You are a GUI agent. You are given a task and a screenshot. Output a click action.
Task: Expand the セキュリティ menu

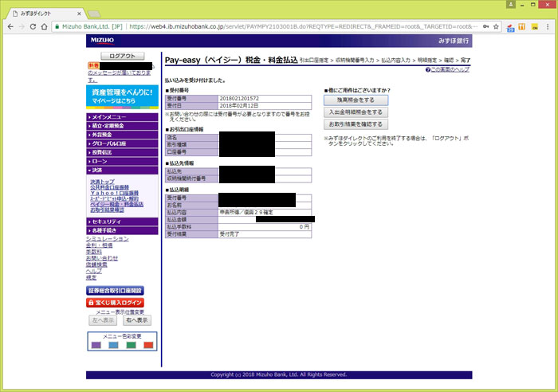click(x=122, y=221)
